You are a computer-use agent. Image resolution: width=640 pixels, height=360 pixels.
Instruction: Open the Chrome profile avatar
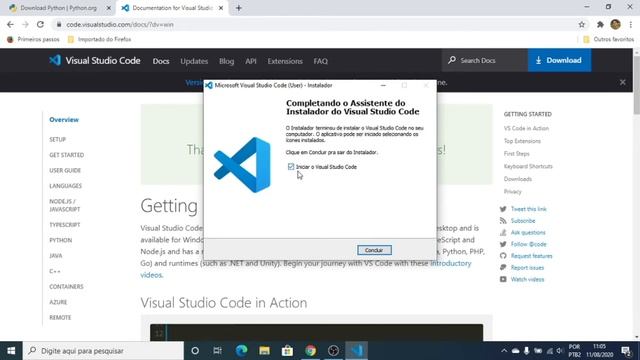(x=616, y=24)
